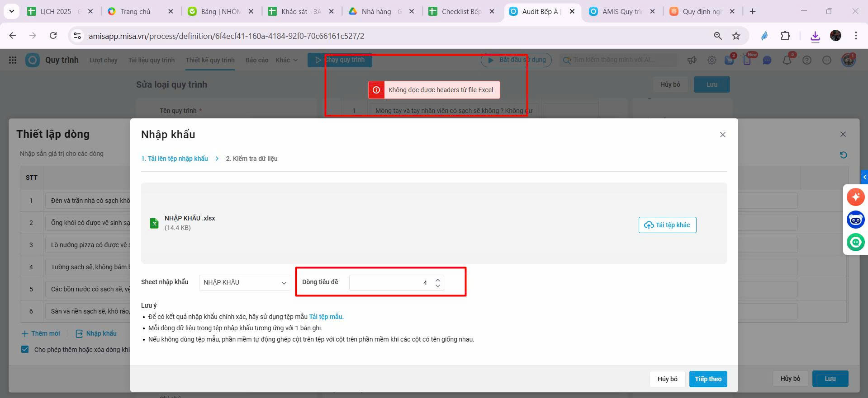
Task: Click the Quy trình app logo
Action: pyautogui.click(x=33, y=60)
